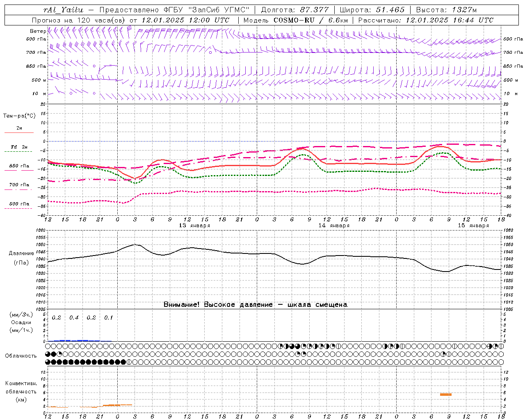Click the 'Ветер' wind panel label

click(38, 31)
